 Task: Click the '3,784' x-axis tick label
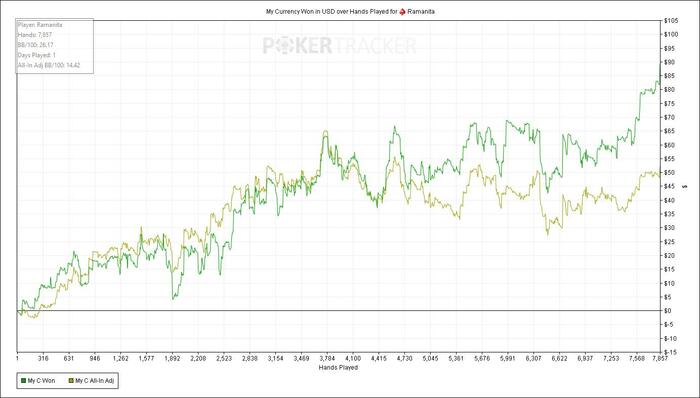tap(327, 358)
